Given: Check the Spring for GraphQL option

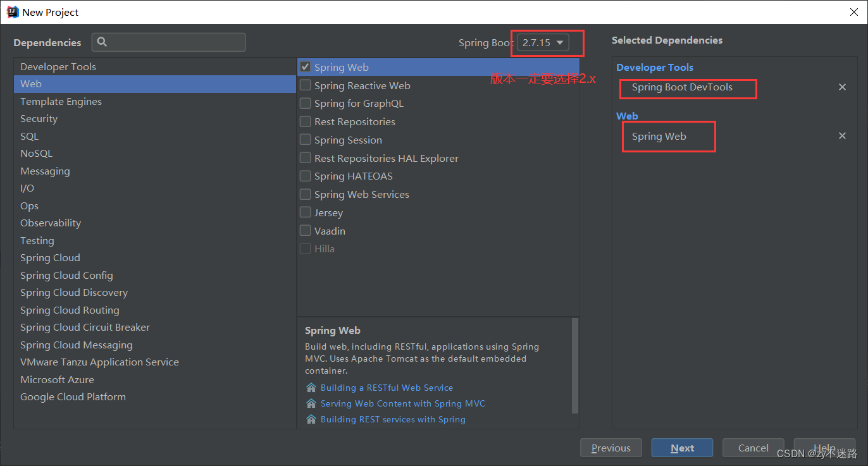Looking at the screenshot, I should pos(306,103).
